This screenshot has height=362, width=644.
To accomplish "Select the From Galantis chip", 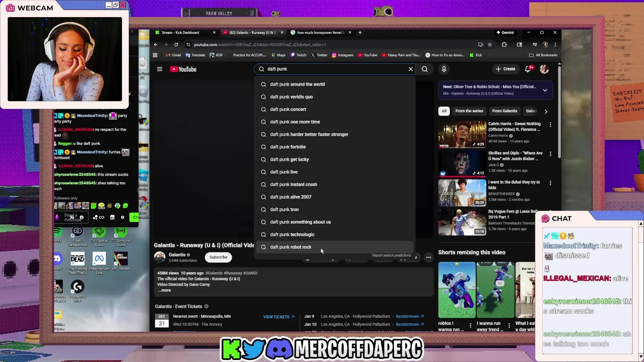I will pyautogui.click(x=505, y=111).
